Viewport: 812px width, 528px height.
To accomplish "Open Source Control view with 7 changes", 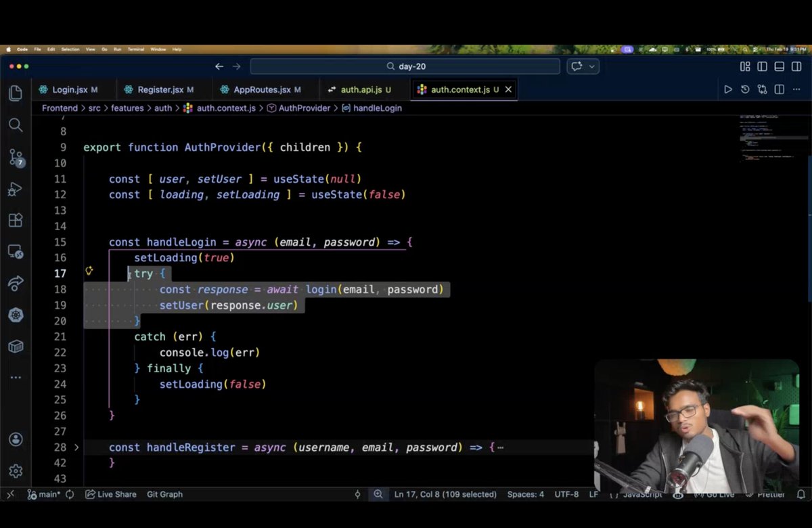I will pos(16,158).
